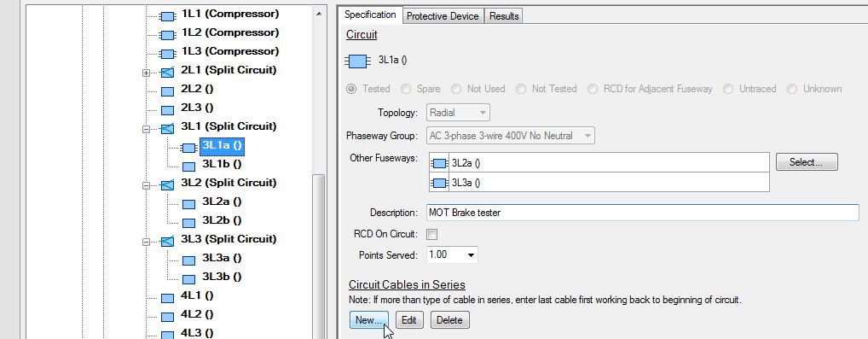Select the Spare radio button
The width and height of the screenshot is (868, 339).
point(406,89)
